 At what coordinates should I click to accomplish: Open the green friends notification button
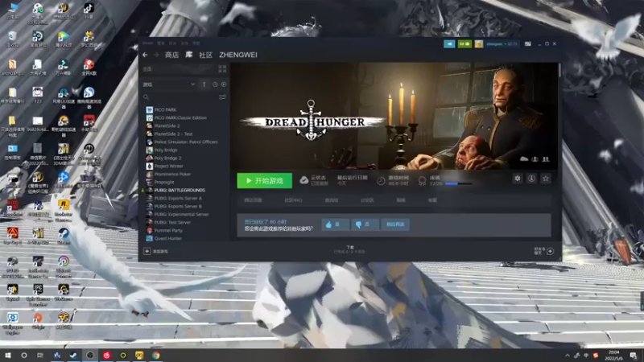(464, 43)
